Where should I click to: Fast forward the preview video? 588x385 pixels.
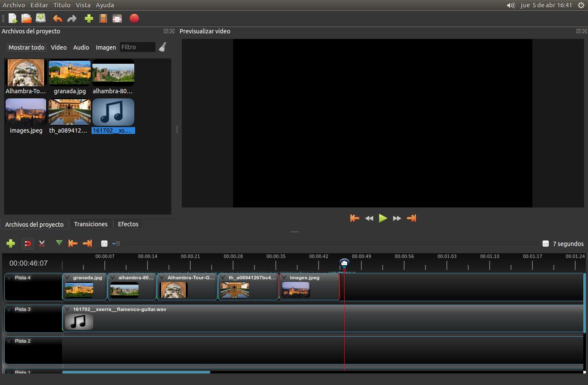[x=397, y=218]
